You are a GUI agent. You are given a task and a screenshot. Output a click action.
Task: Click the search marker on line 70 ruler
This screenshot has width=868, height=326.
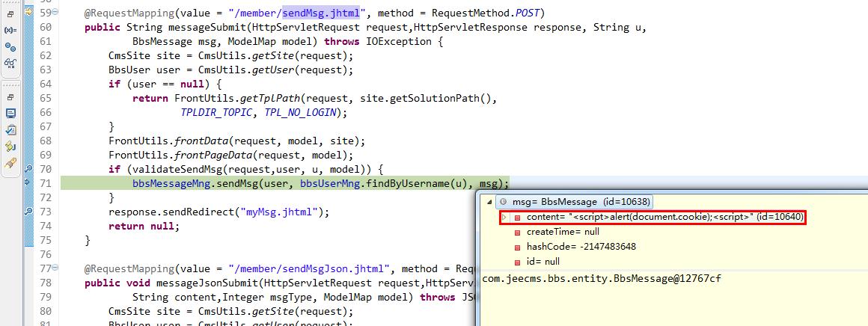29,169
